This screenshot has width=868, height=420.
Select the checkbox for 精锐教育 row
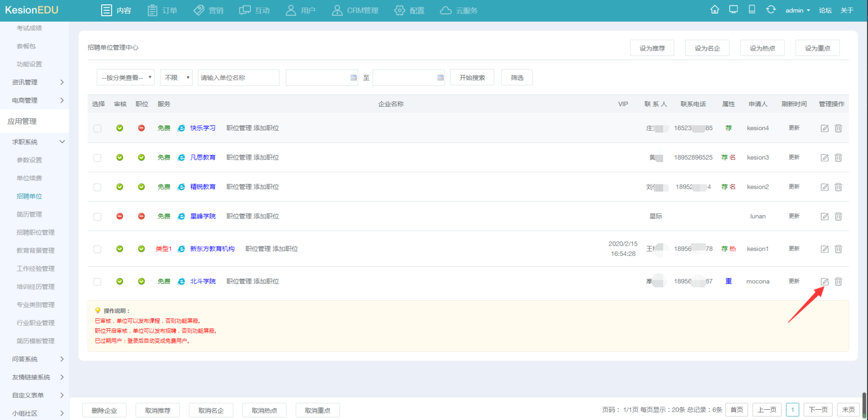pos(97,187)
